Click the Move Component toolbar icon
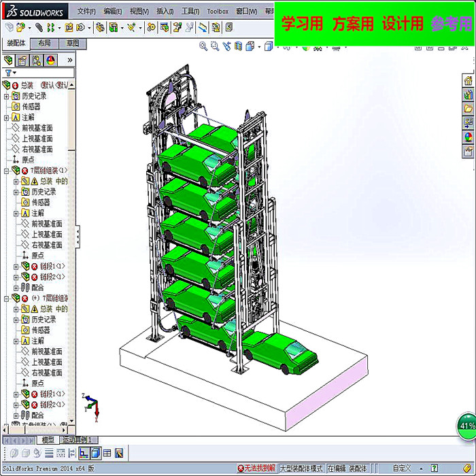 pos(81,28)
